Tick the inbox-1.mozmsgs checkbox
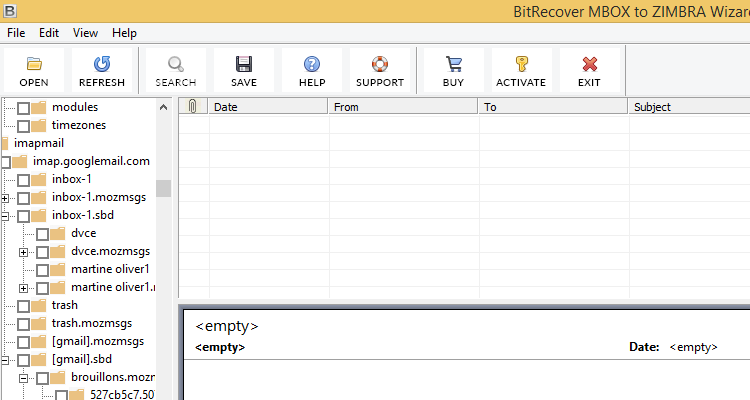750x400 pixels. coord(23,198)
